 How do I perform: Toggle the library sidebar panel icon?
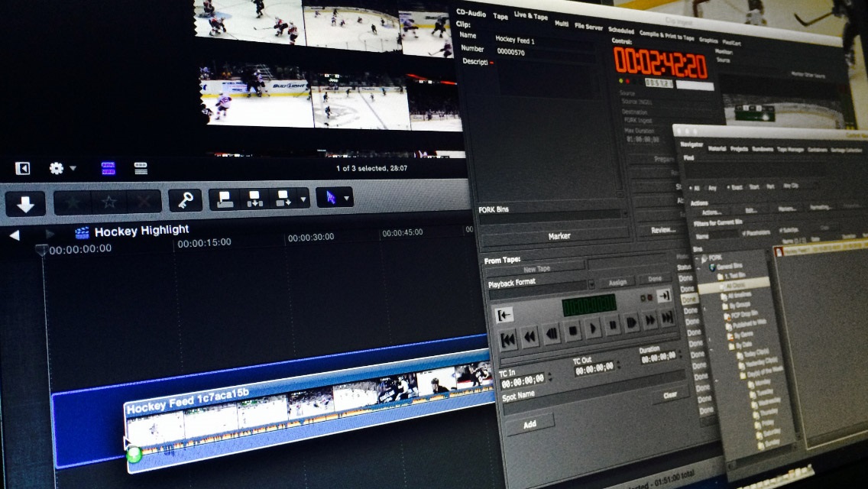23,168
